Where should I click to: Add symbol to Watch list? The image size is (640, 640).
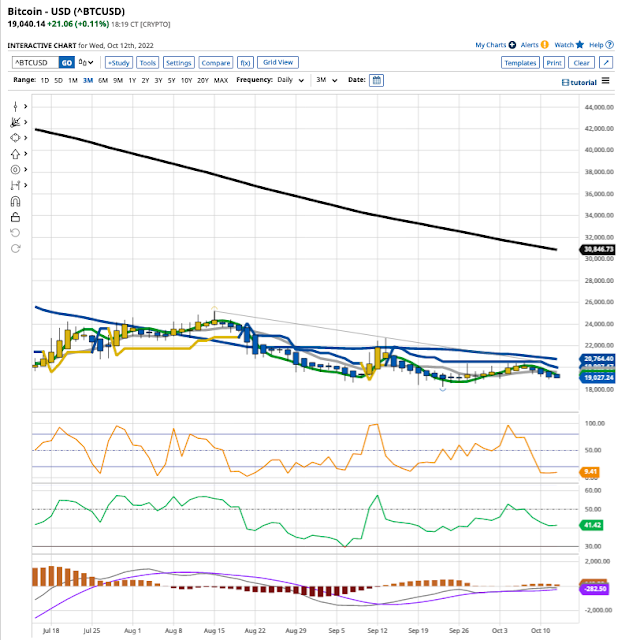tap(569, 45)
